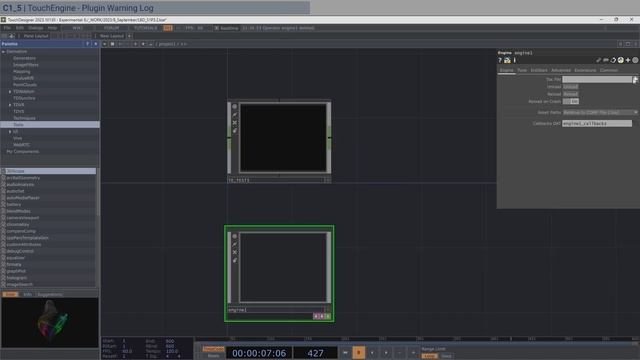The height and width of the screenshot is (360, 640).
Task: Play the timeline forward
Action: tap(386, 353)
